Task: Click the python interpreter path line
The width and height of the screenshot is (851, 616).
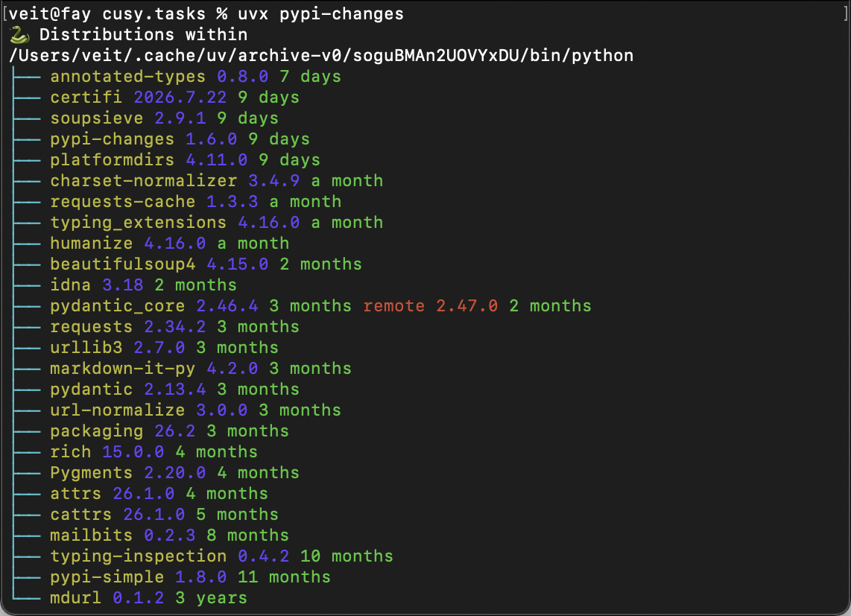Action: coord(321,56)
